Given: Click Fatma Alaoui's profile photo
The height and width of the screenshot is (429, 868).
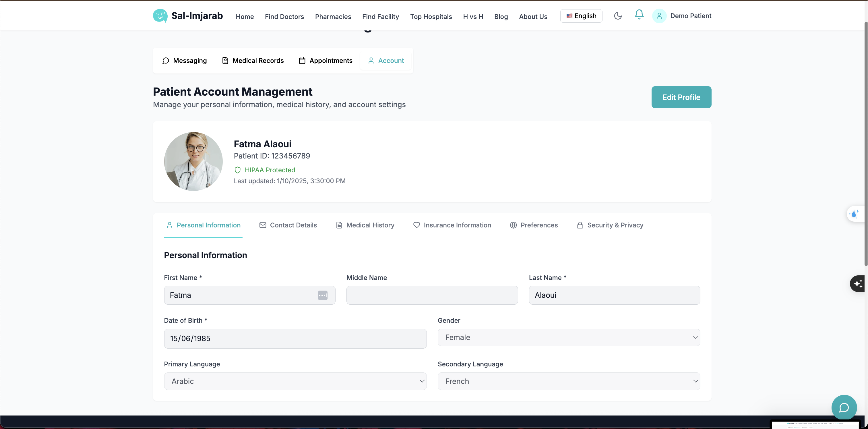Looking at the screenshot, I should 193,161.
